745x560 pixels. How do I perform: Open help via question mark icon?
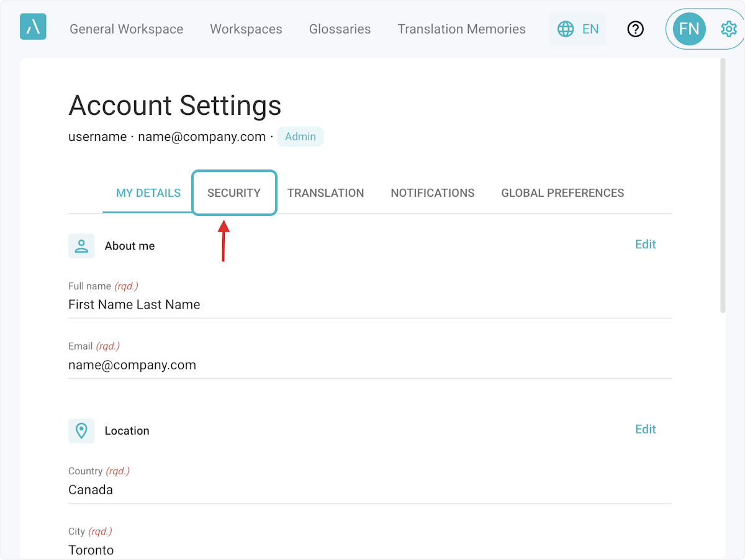635,29
